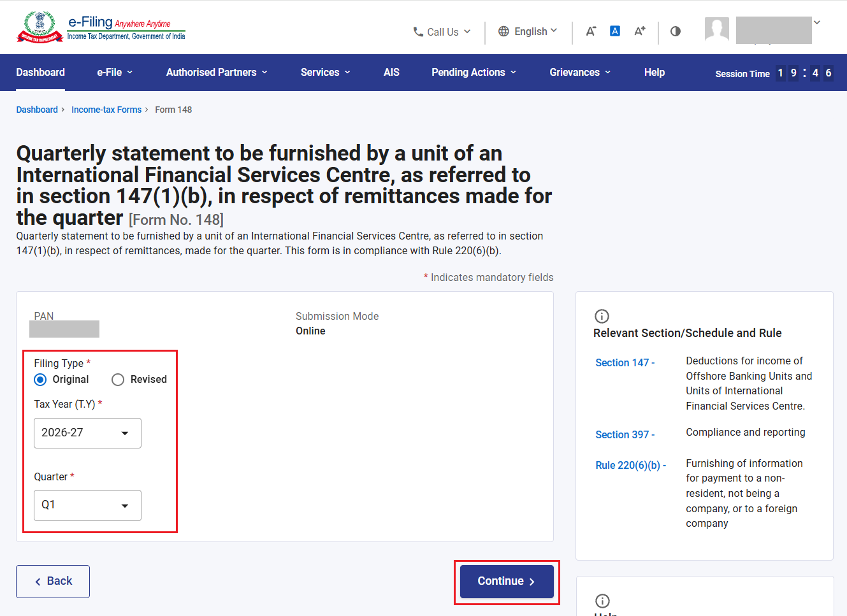Open the Section 147 link
The height and width of the screenshot is (616, 847).
point(625,362)
